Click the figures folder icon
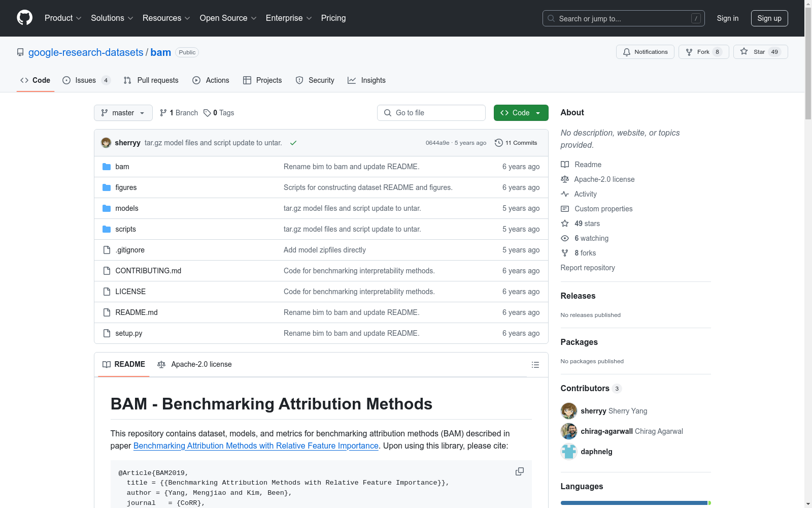 coord(107,187)
